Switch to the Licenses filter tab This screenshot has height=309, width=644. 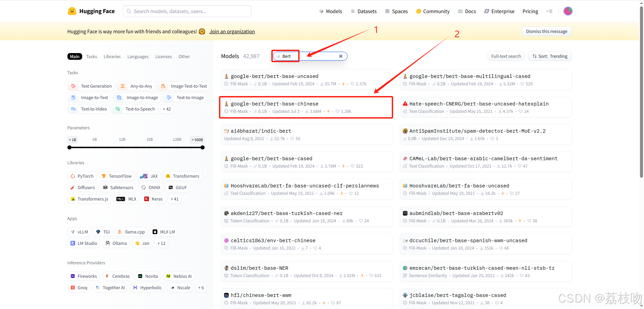(163, 56)
